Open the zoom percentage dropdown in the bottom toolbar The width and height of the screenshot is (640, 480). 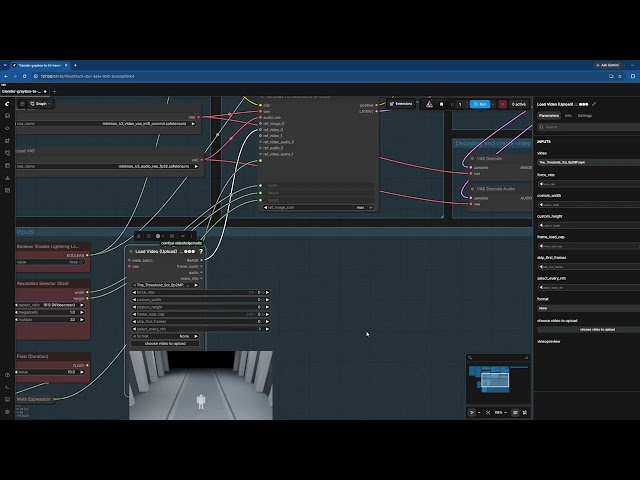500,413
